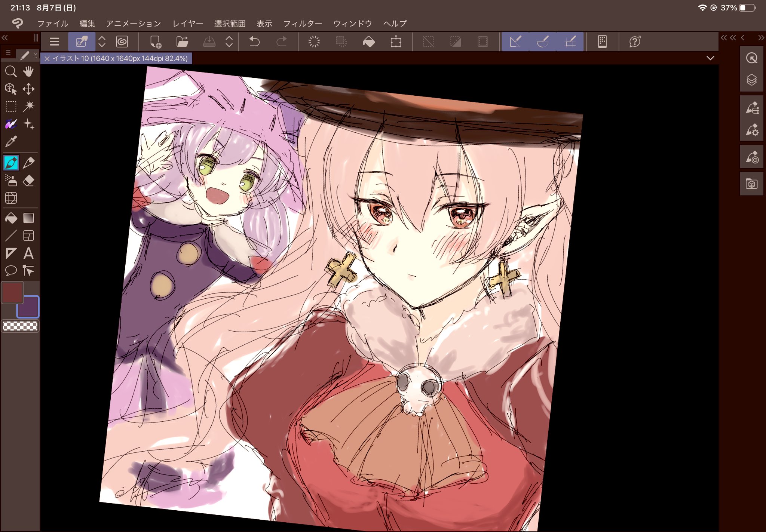This screenshot has width=766, height=532.
Task: Open the Layers panel icon on right dock
Action: (x=751, y=80)
